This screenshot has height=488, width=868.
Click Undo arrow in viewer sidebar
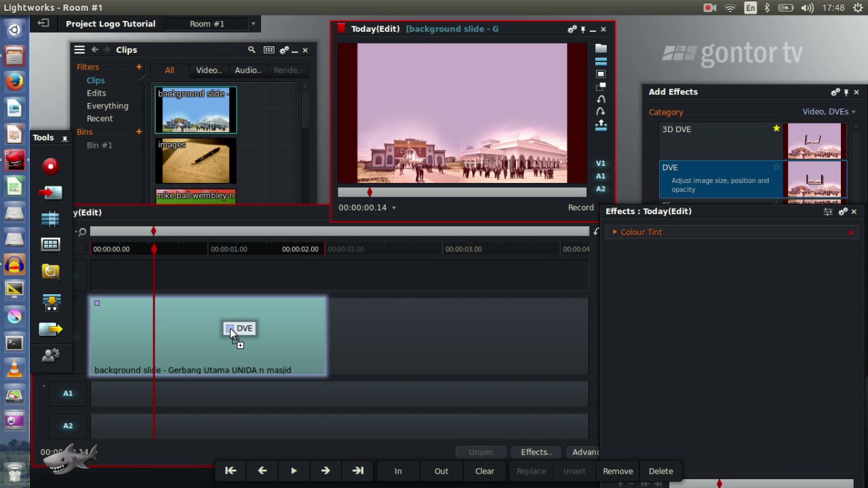(601, 100)
